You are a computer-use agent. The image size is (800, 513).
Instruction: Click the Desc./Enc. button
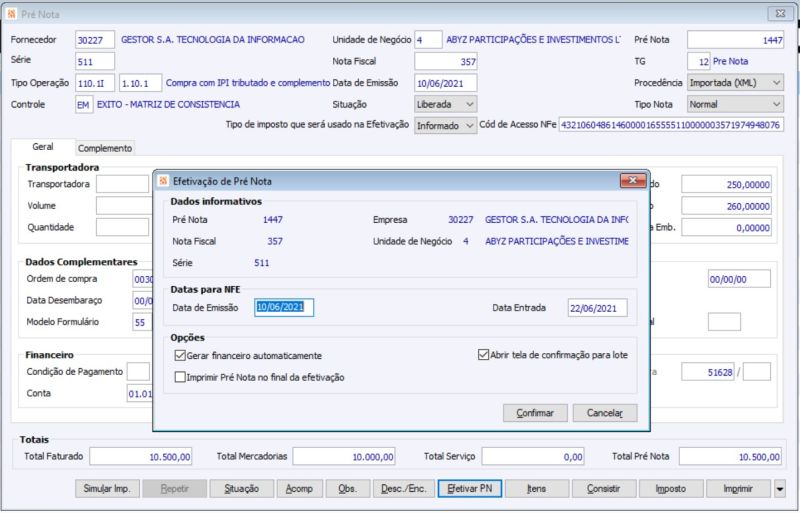[404, 489]
